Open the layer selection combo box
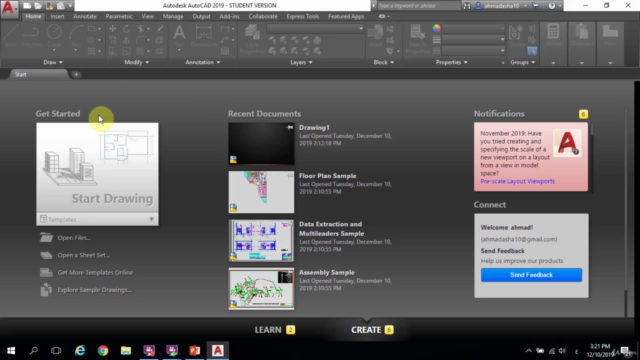Image resolution: width=640 pixels, height=360 pixels. point(315,29)
